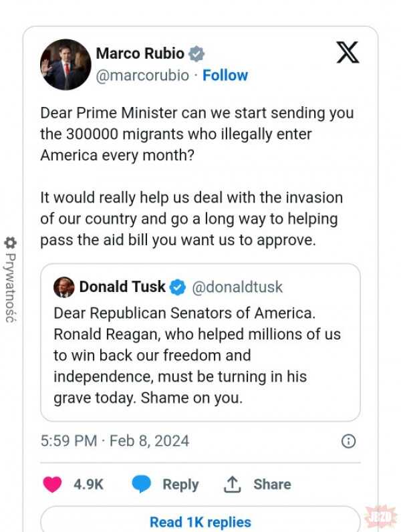Click the Share label

click(x=272, y=484)
